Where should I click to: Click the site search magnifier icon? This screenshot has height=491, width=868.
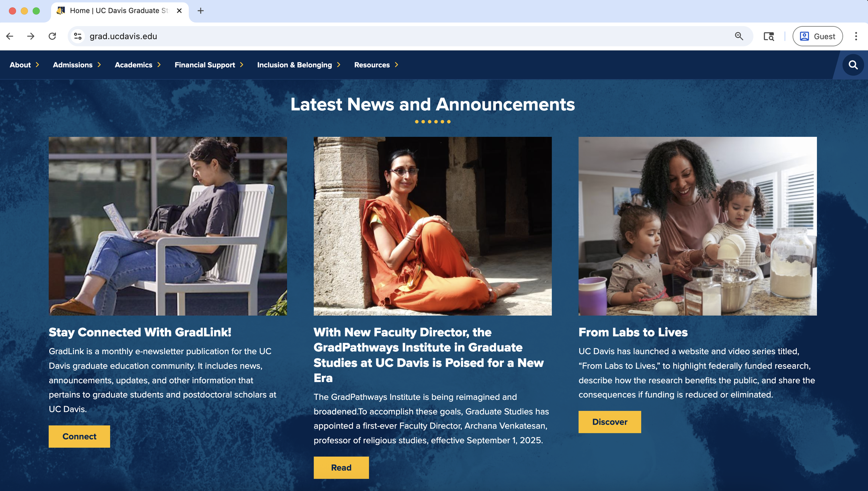tap(853, 65)
